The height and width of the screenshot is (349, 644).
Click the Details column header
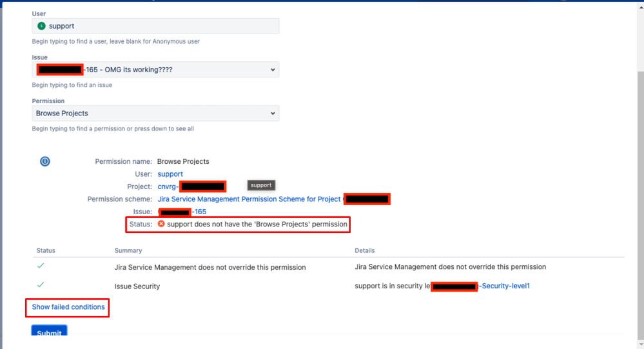(365, 250)
